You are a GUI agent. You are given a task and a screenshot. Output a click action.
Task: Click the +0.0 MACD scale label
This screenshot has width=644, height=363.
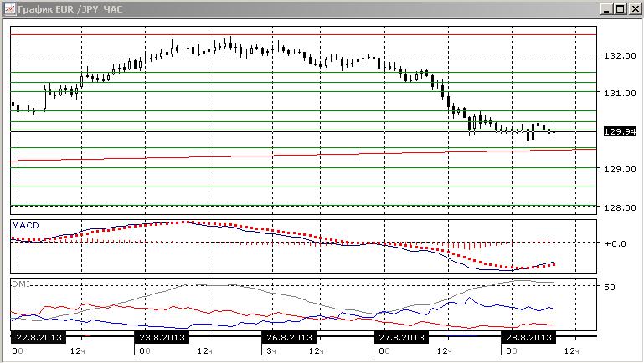tap(615, 243)
